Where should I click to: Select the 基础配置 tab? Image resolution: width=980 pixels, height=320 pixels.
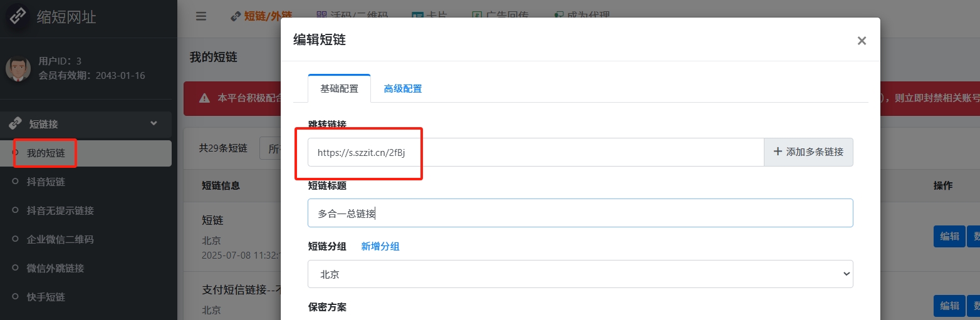(339, 89)
